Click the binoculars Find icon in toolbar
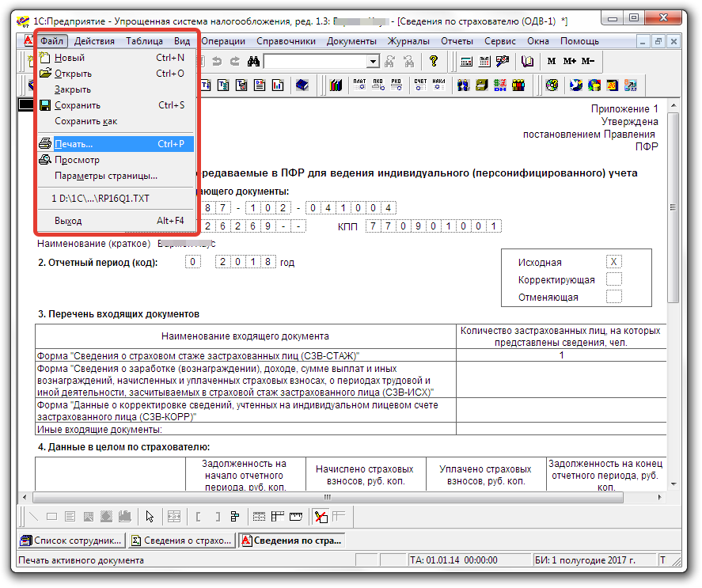This screenshot has width=702, height=588. tap(253, 62)
